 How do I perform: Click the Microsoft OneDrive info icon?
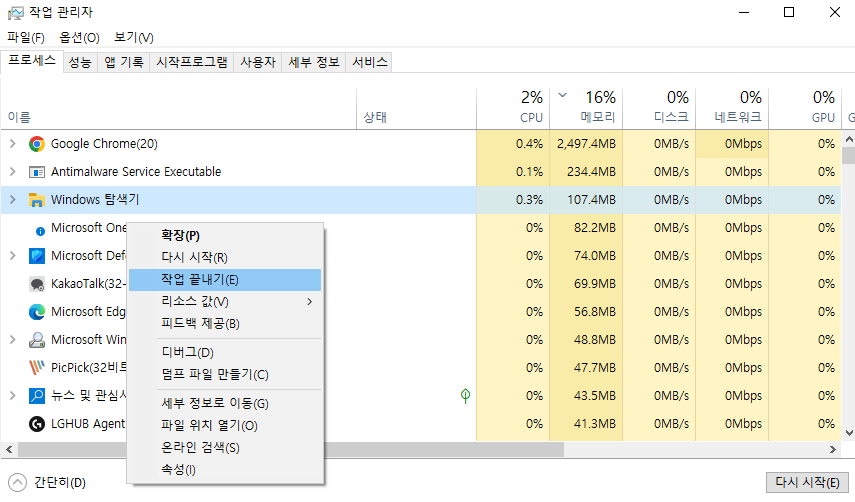pos(40,231)
